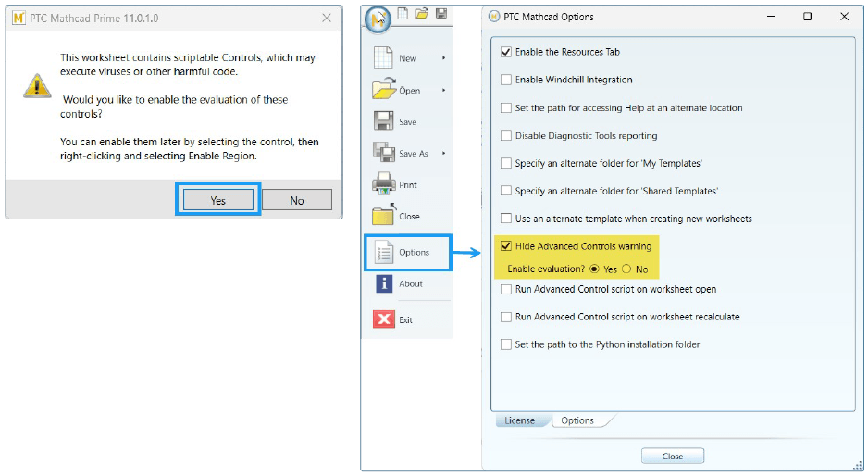Choose Save from the file menu
The width and height of the screenshot is (868, 476).
coord(408,122)
